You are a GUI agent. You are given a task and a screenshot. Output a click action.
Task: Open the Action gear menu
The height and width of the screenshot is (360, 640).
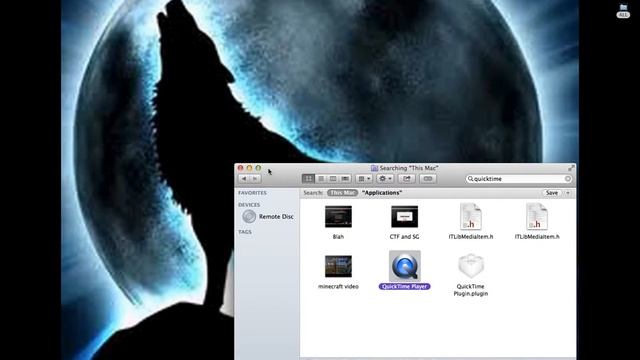385,179
